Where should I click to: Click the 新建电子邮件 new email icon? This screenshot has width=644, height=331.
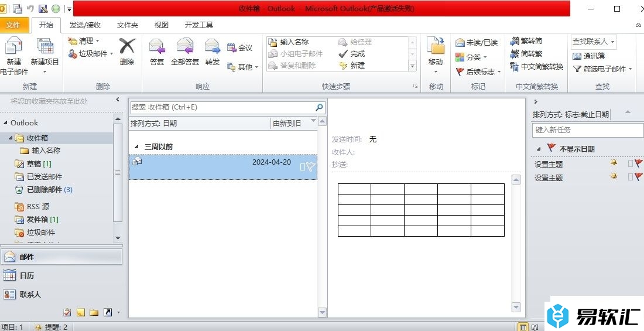point(13,46)
